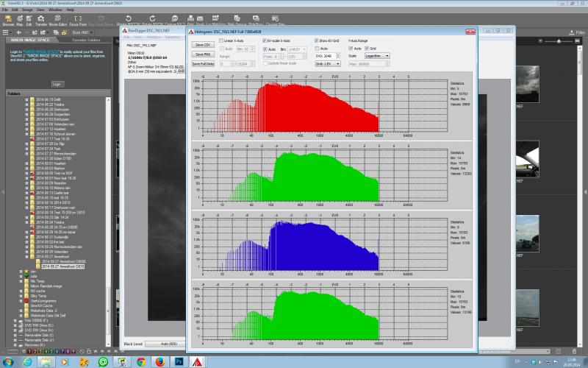Screen dimensions: 588x368
Task: Open the Edit view in ViewNX toolbar
Action: [29, 21]
